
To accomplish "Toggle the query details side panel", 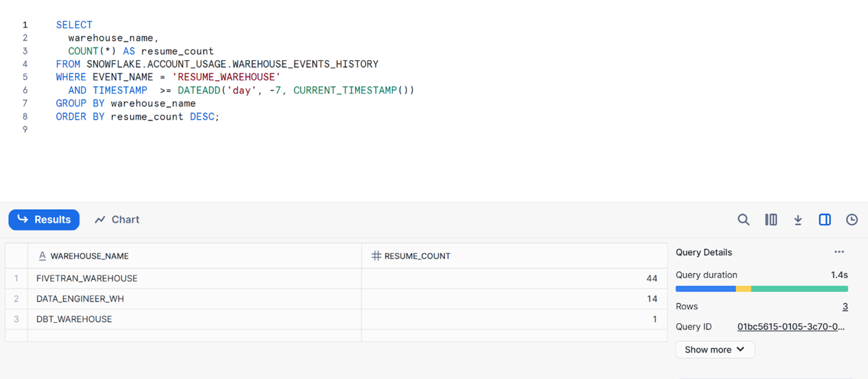I will coord(824,220).
